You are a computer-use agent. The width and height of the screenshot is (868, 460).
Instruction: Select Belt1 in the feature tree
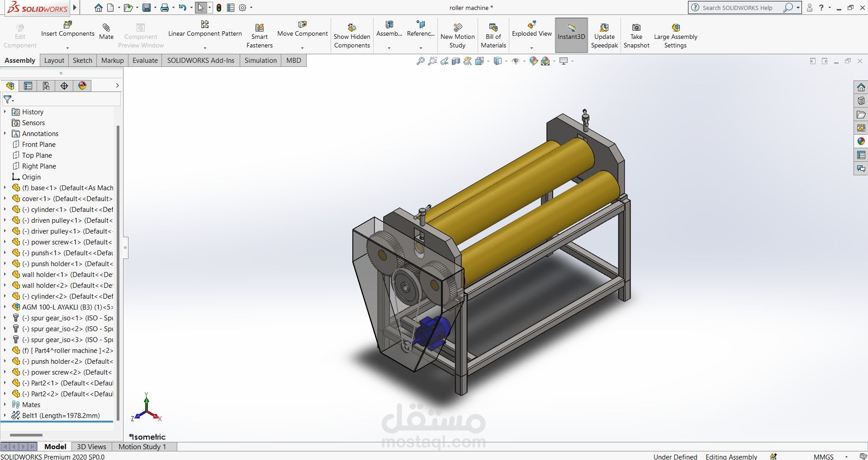[61, 415]
